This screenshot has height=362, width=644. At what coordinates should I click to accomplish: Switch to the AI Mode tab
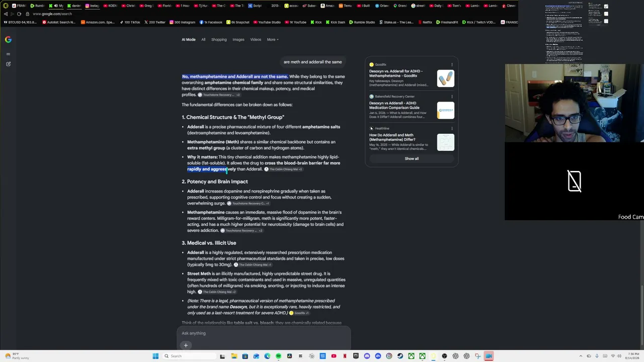(188, 39)
